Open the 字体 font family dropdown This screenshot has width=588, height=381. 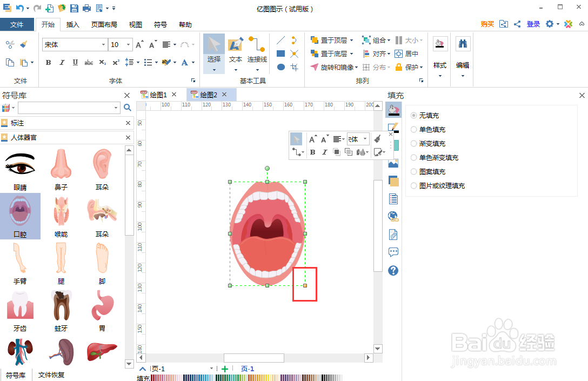(104, 44)
